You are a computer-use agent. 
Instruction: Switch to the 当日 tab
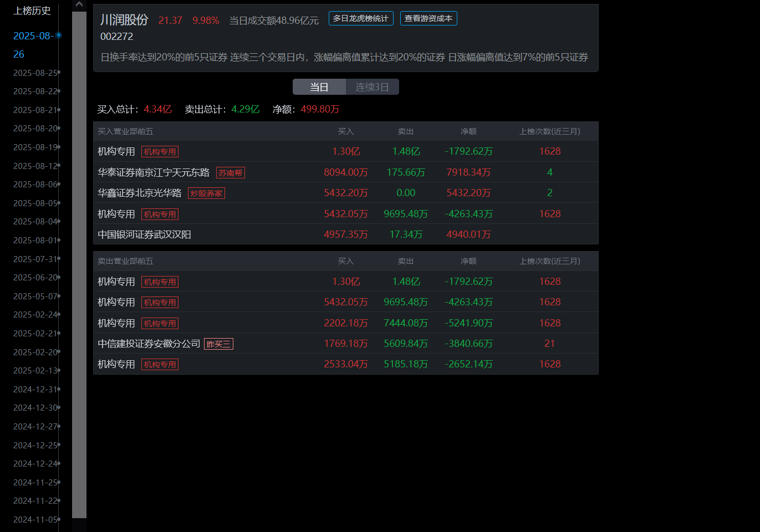pos(319,87)
